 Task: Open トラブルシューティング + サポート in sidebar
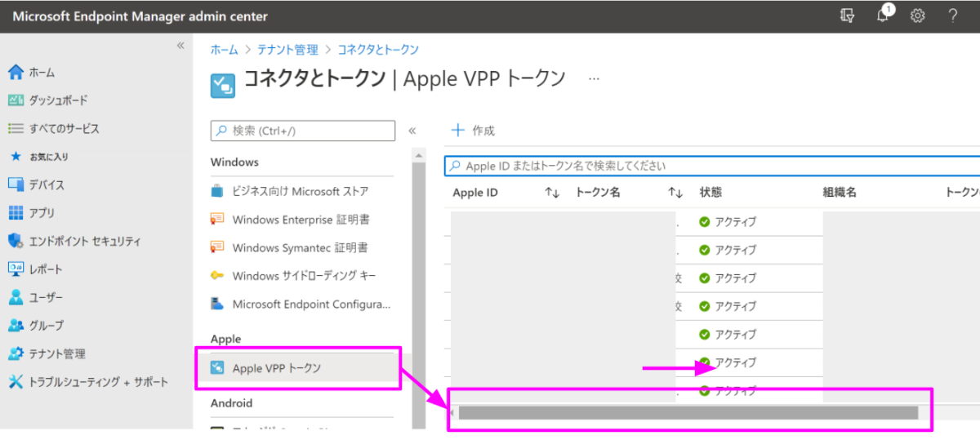[x=99, y=382]
